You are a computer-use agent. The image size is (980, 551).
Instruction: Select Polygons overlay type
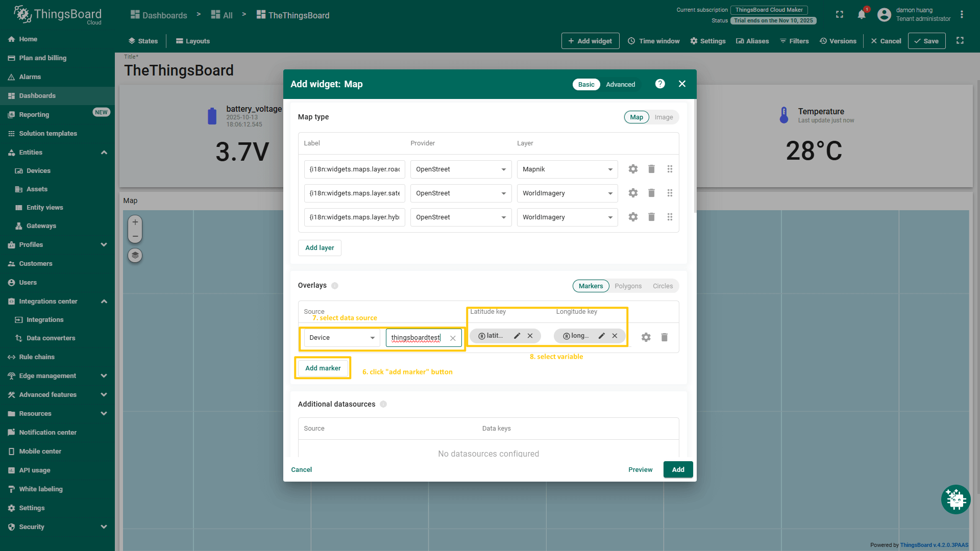(x=628, y=286)
